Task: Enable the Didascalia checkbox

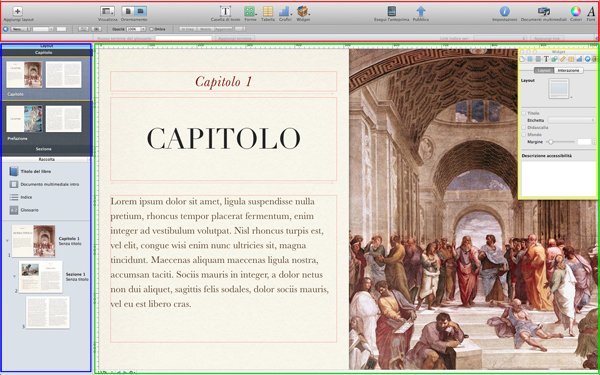Action: point(524,127)
